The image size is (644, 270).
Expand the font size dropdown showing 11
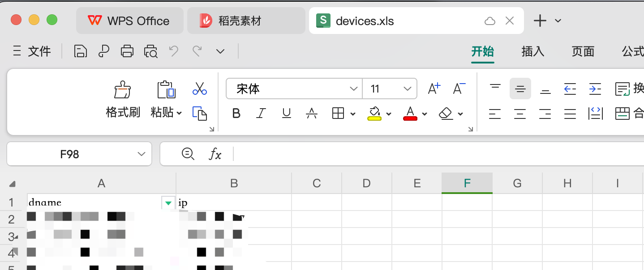[x=407, y=89]
